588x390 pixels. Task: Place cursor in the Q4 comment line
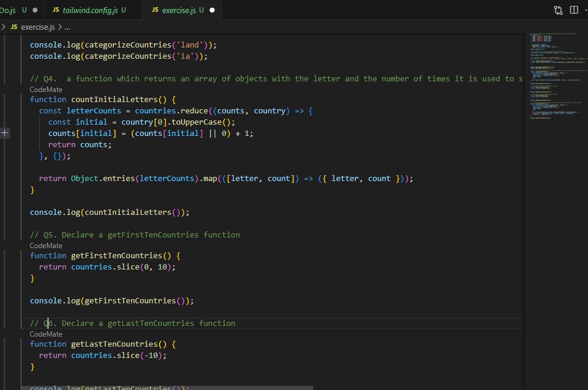(276, 79)
